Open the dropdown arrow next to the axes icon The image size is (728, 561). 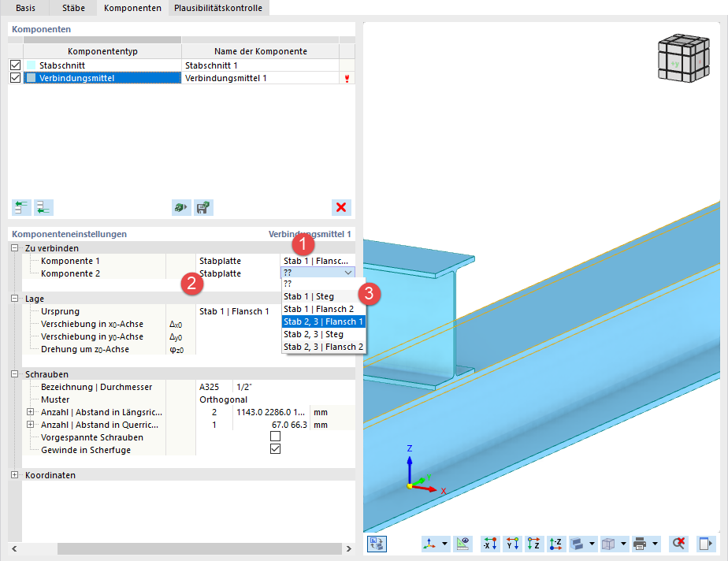tap(445, 544)
